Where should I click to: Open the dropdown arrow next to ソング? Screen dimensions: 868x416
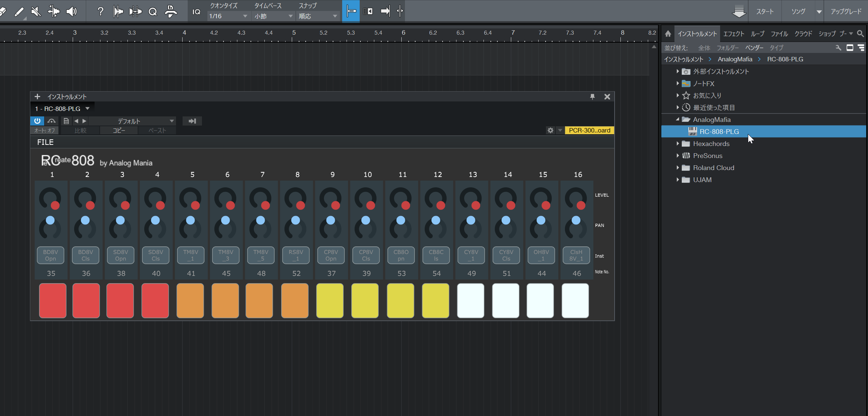coord(819,12)
